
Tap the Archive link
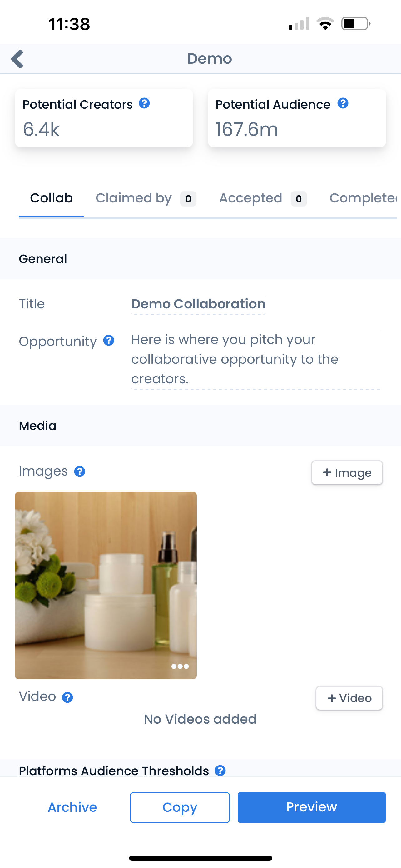pyautogui.click(x=72, y=807)
